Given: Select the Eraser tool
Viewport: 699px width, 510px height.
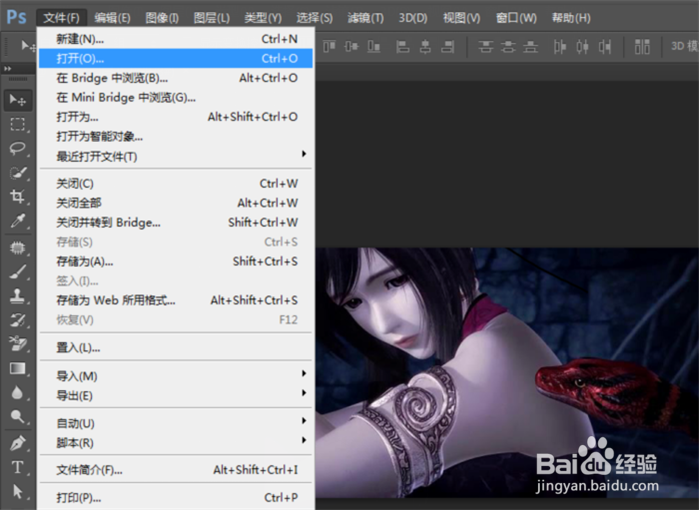Looking at the screenshot, I should [x=18, y=344].
